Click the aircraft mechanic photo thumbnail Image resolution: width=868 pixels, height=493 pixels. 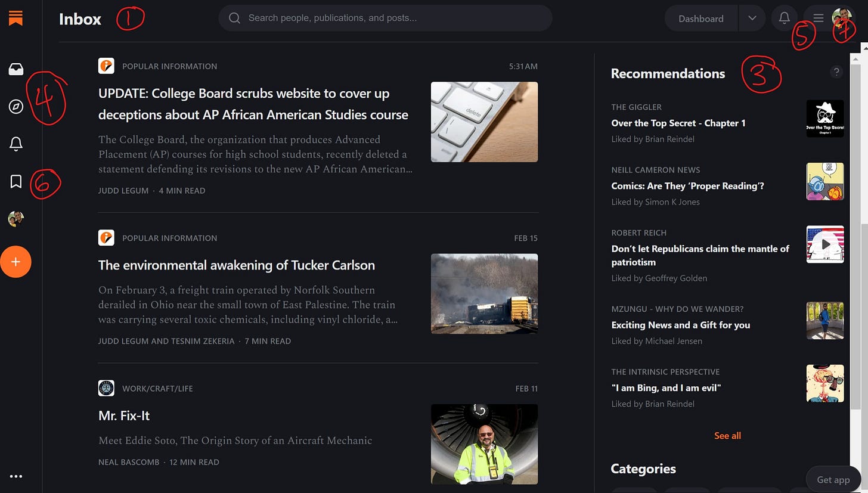tap(484, 444)
